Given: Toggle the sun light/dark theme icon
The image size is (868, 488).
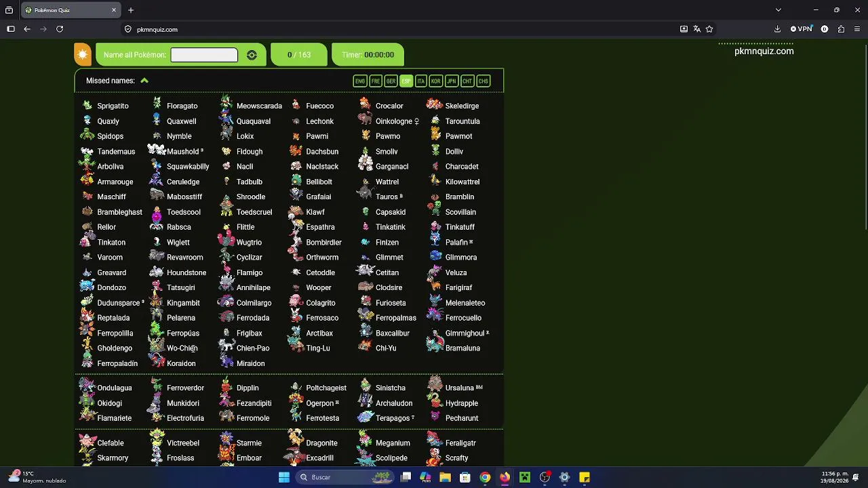Looking at the screenshot, I should coord(83,55).
